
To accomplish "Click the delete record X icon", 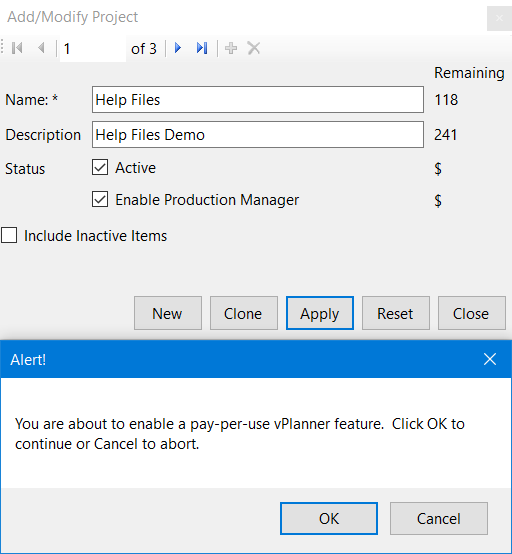I will coord(254,48).
